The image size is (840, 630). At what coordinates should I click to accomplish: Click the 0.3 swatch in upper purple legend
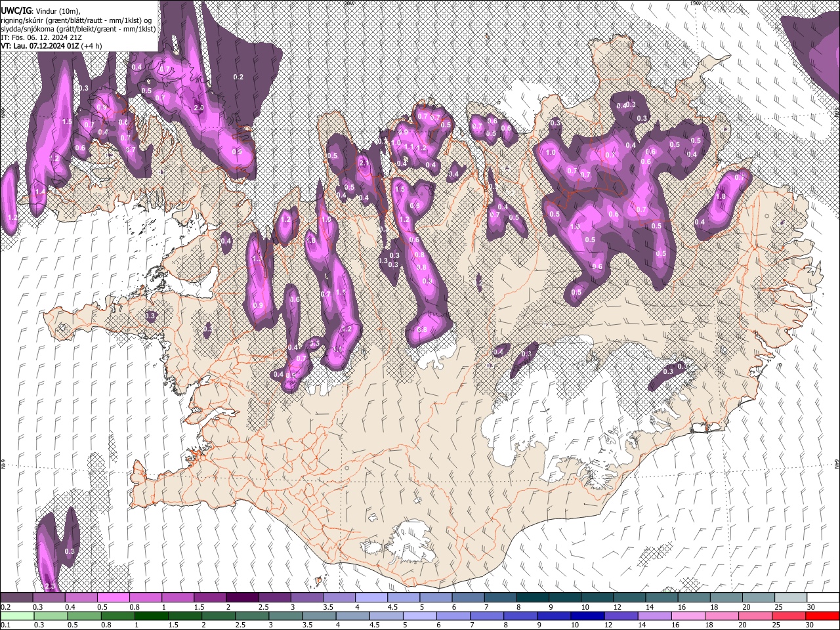[49, 598]
